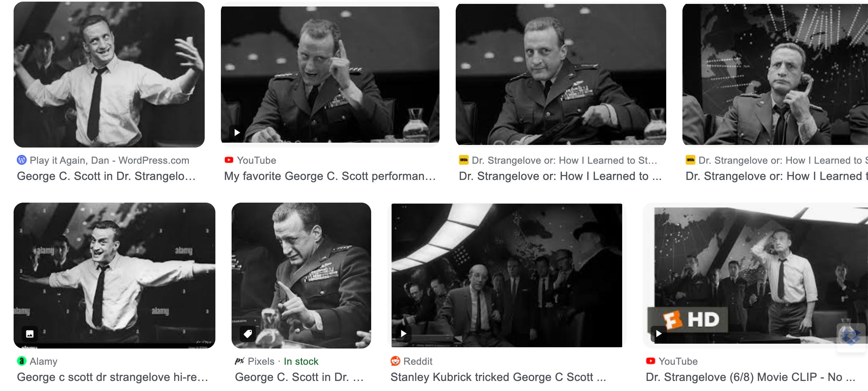Image resolution: width=868 pixels, height=391 pixels.
Task: Play the Reddit Stanley Kubrick video
Action: click(x=403, y=334)
